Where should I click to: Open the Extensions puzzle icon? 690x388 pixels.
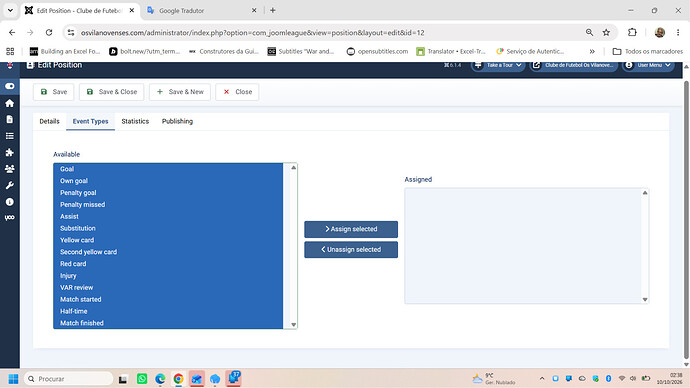tap(632, 33)
